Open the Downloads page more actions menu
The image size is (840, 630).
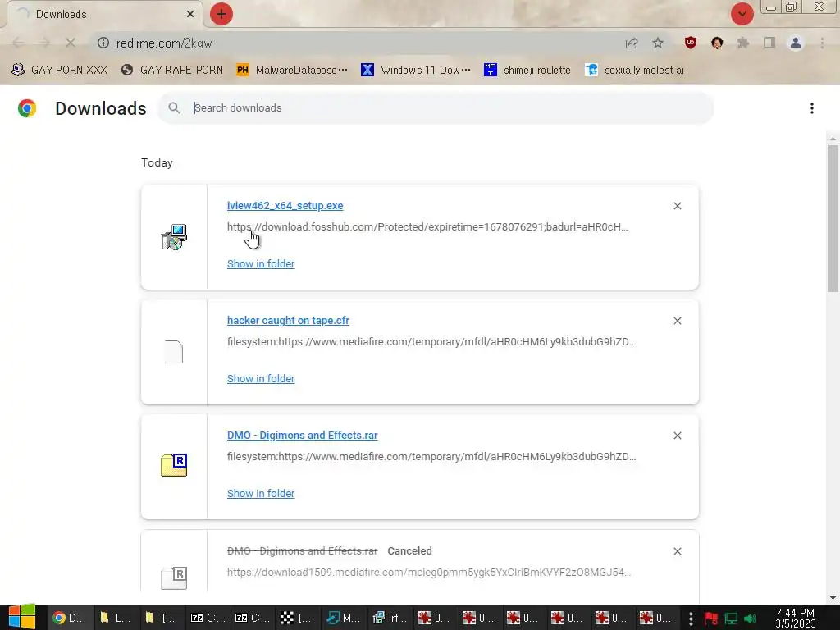tap(812, 108)
